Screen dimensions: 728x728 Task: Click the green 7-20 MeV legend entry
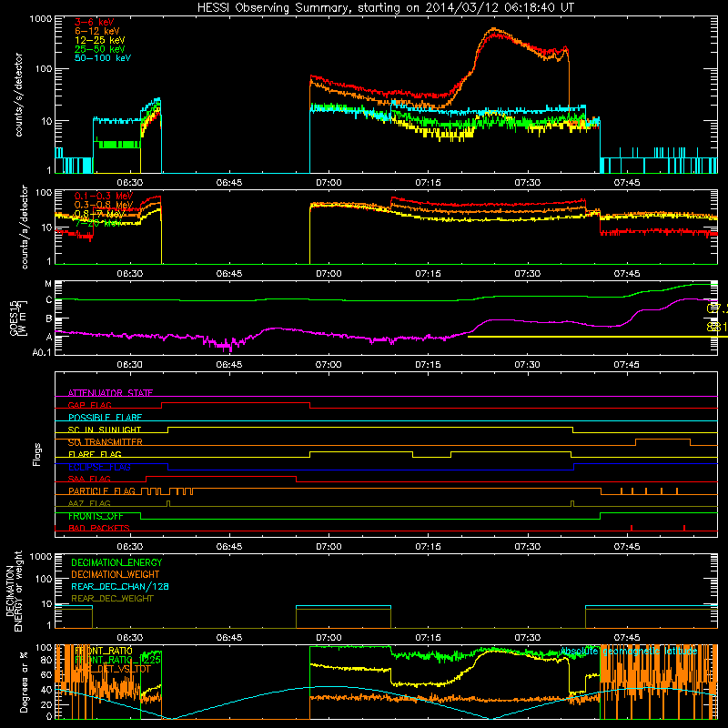click(x=98, y=223)
